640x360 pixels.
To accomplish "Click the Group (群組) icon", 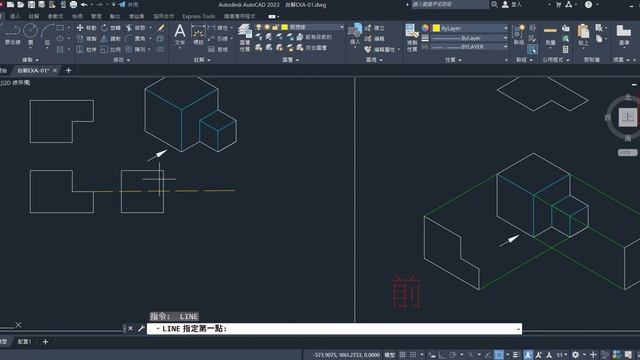I will (518, 35).
